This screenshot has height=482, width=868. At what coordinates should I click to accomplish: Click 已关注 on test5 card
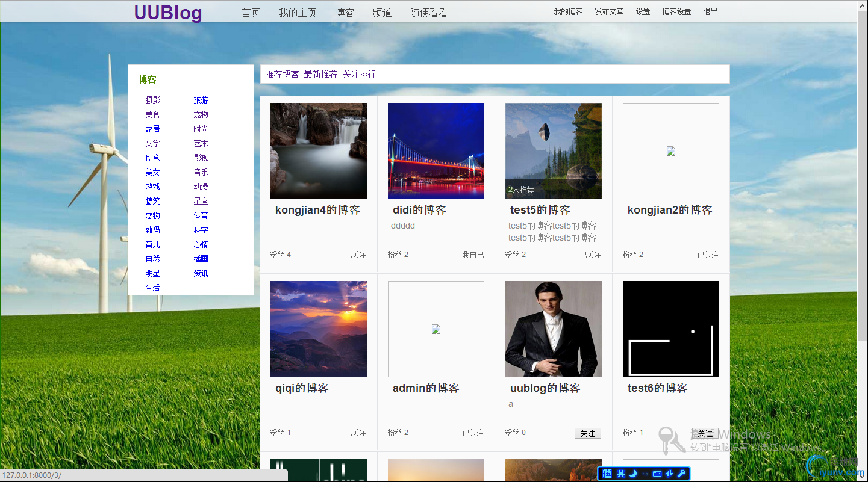590,255
